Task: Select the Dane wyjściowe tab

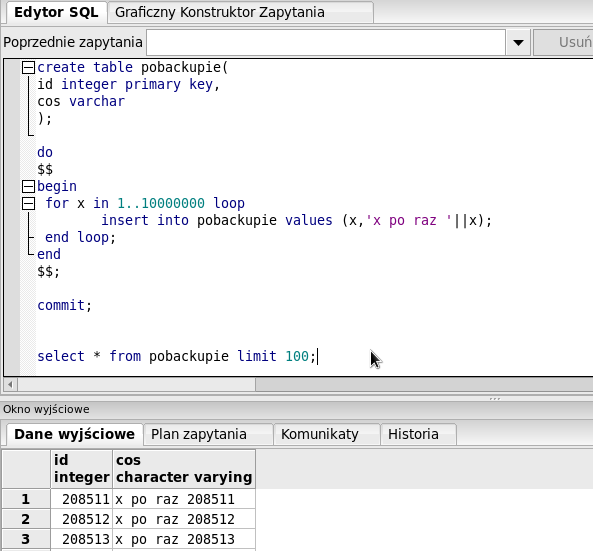Action: coord(75,434)
